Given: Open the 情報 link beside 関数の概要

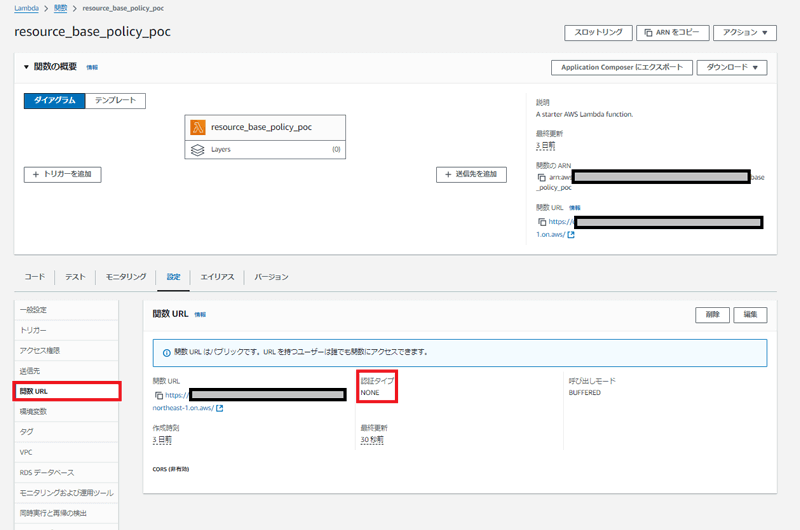Looking at the screenshot, I should (x=92, y=67).
